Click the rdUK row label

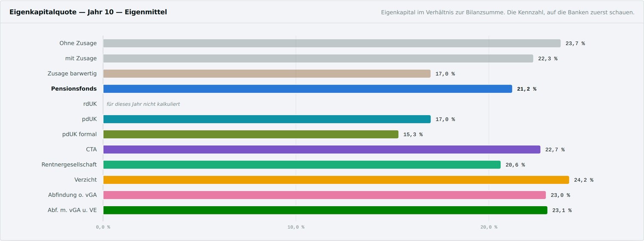90,104
